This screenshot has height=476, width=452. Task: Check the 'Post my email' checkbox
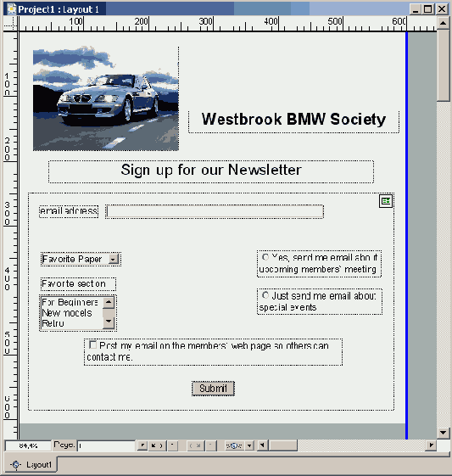coord(92,344)
